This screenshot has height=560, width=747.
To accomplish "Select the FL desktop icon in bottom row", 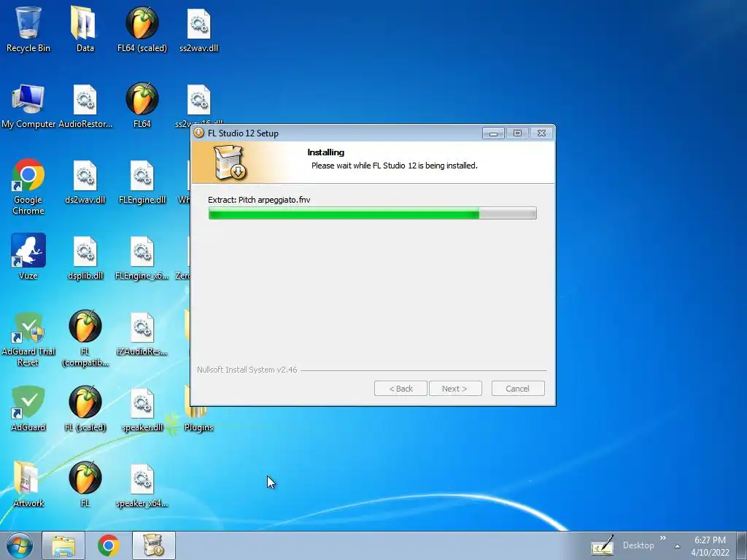I will 85,483.
